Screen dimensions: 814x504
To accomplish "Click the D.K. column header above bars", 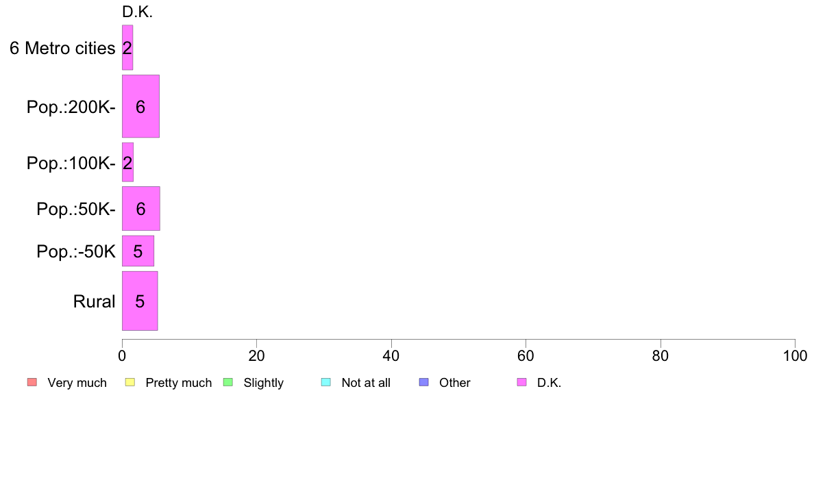I will tap(138, 12).
